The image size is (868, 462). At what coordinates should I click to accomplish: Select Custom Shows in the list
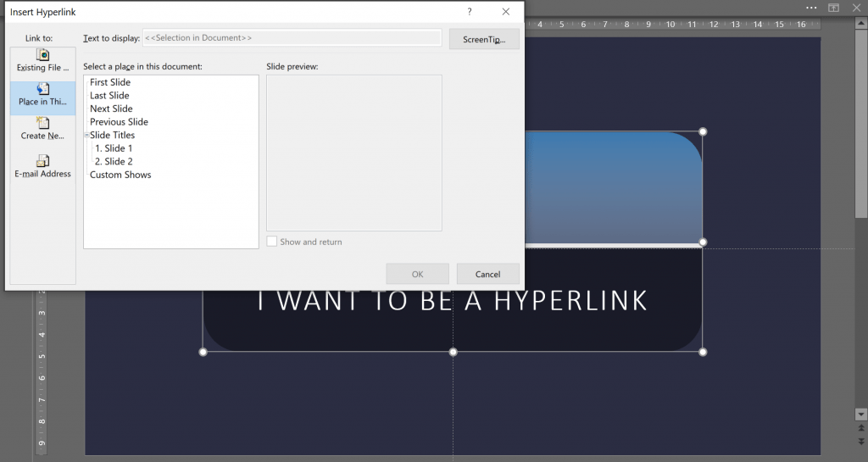coord(120,175)
